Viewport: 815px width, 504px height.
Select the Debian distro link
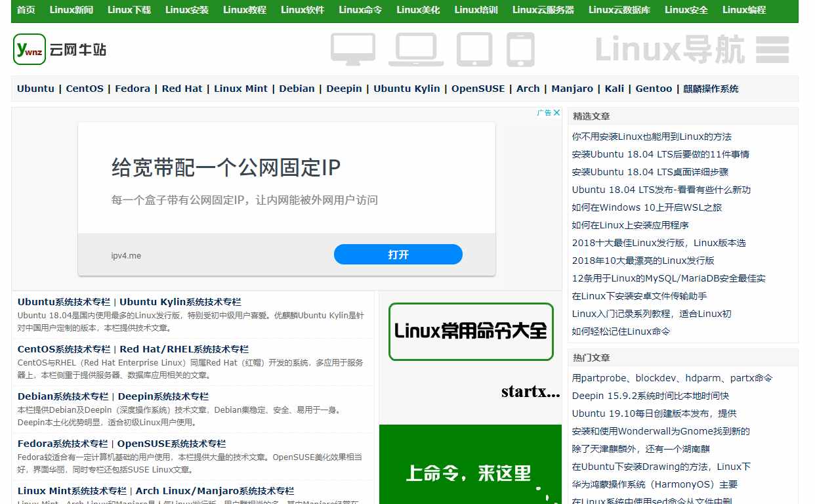(297, 89)
